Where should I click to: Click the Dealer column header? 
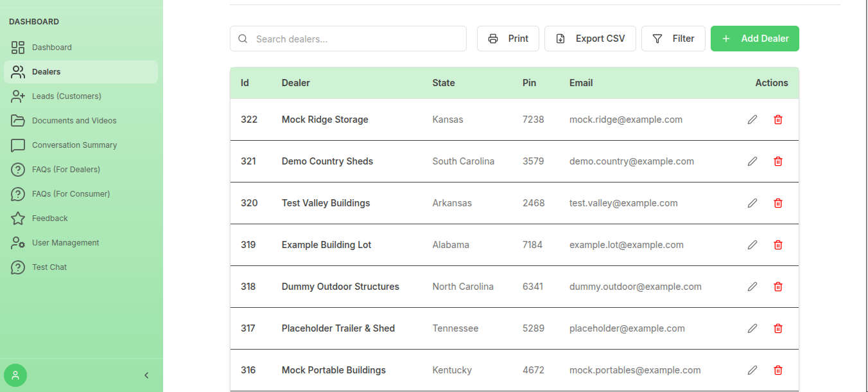296,83
